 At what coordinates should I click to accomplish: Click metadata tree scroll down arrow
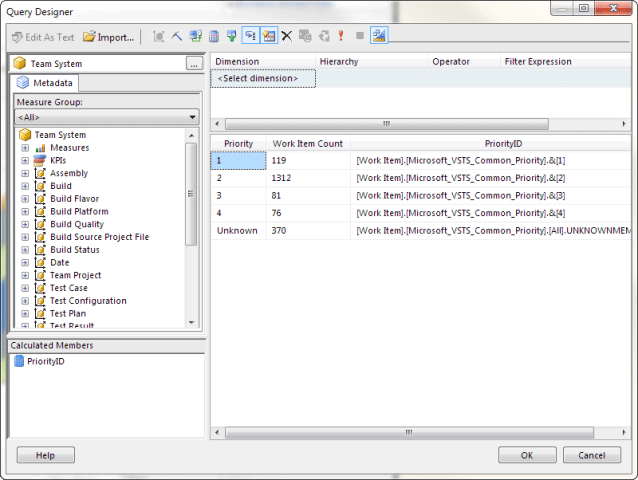pyautogui.click(x=191, y=322)
